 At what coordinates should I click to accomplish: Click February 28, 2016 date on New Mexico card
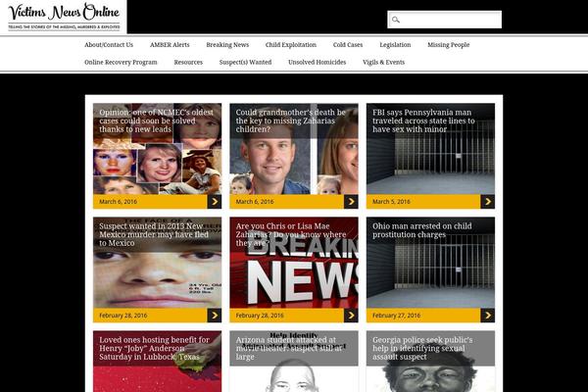click(x=123, y=316)
